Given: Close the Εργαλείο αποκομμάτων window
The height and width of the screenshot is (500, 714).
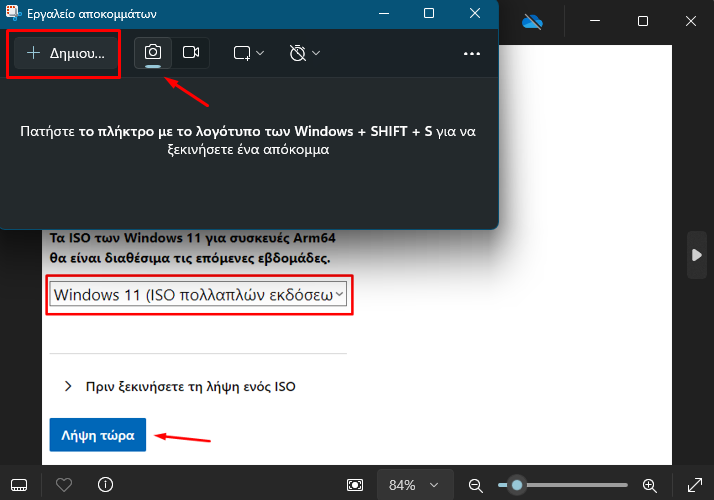Looking at the screenshot, I should [475, 14].
